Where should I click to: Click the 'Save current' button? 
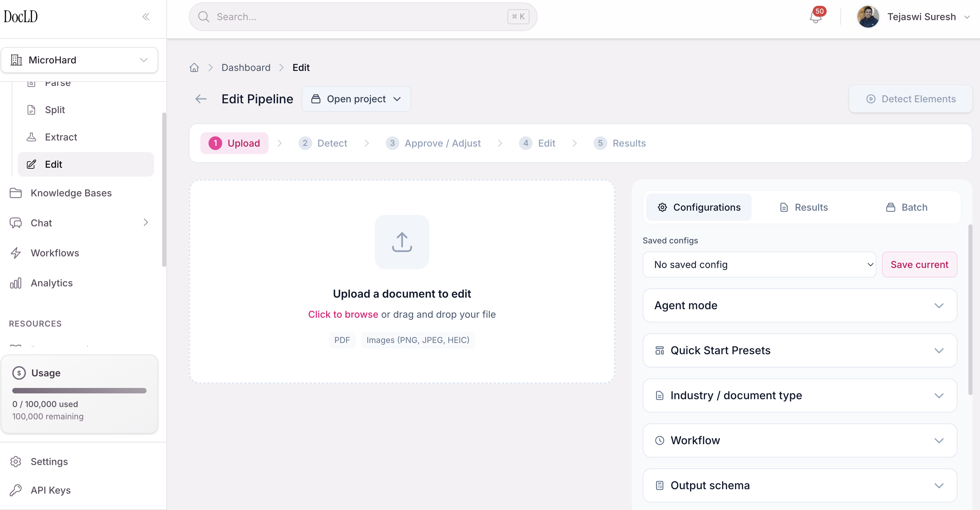tap(919, 265)
